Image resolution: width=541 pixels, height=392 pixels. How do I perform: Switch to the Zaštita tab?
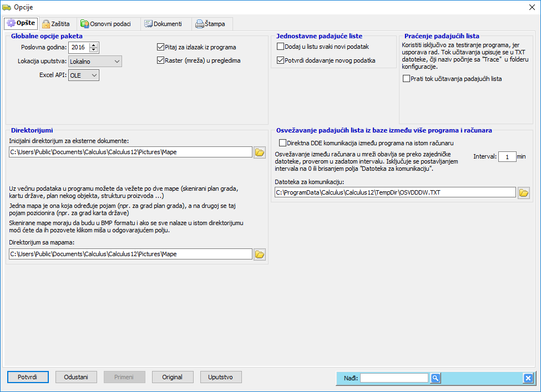[x=56, y=24]
